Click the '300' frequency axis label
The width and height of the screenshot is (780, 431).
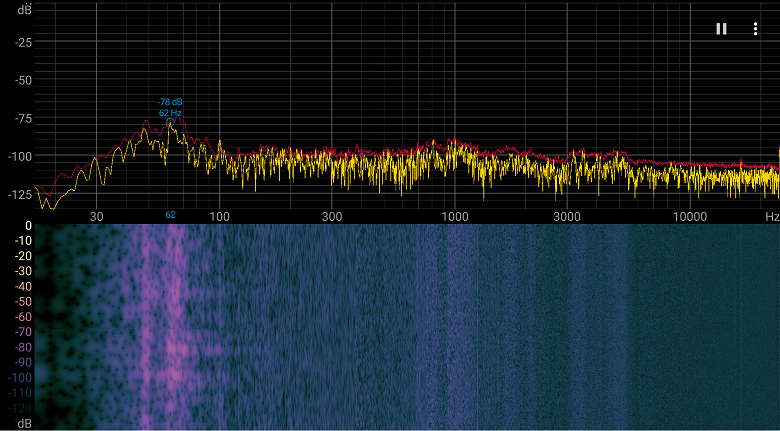(332, 216)
